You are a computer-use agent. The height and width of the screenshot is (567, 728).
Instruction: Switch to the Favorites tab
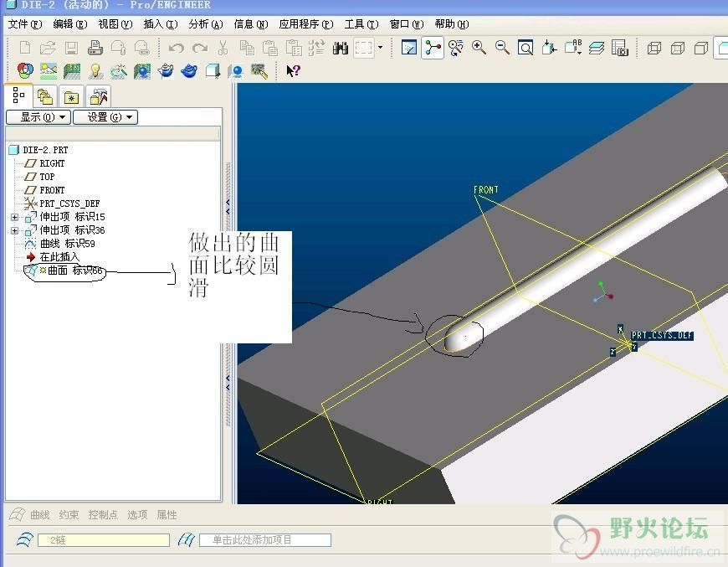(x=71, y=97)
